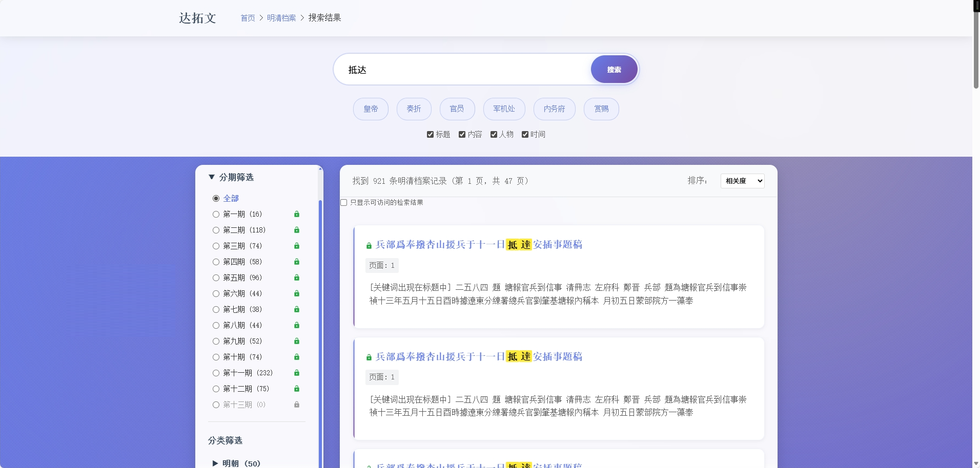This screenshot has height=468, width=980.
Task: Navigate to 明清档案 in breadcrumb
Action: (x=281, y=17)
